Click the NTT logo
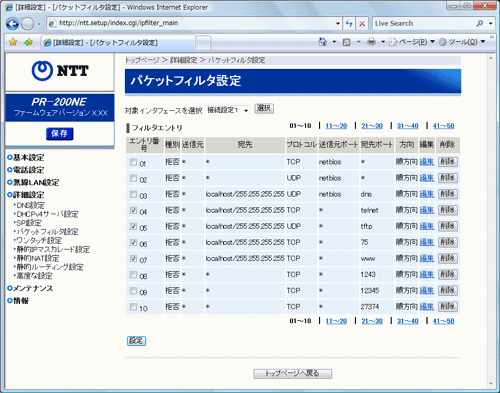The height and width of the screenshot is (393, 500). coord(60,71)
